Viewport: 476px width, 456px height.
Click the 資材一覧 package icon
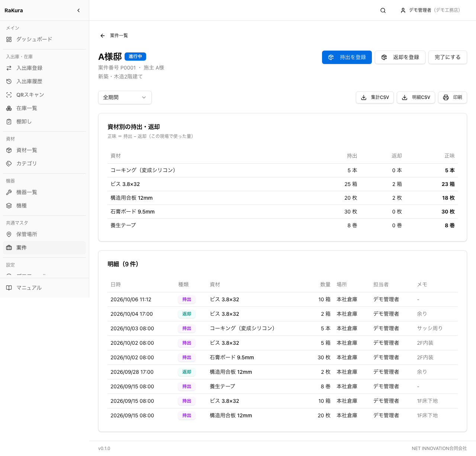9,150
